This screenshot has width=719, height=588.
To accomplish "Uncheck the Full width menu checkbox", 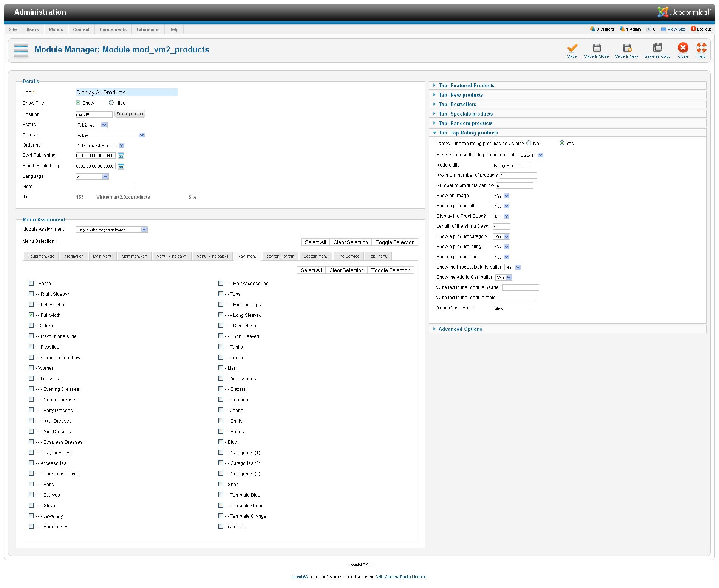I will (x=31, y=315).
